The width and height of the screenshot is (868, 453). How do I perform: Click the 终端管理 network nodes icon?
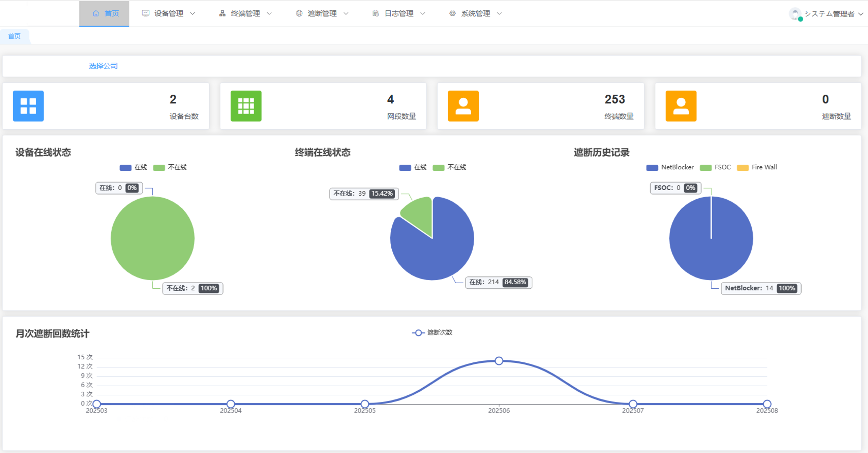(222, 13)
